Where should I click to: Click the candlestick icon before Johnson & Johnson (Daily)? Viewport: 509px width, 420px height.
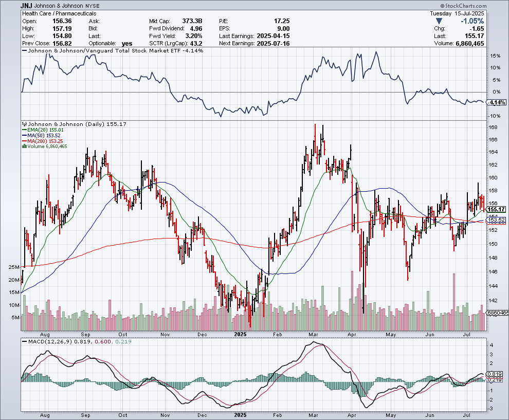[x=24, y=124]
